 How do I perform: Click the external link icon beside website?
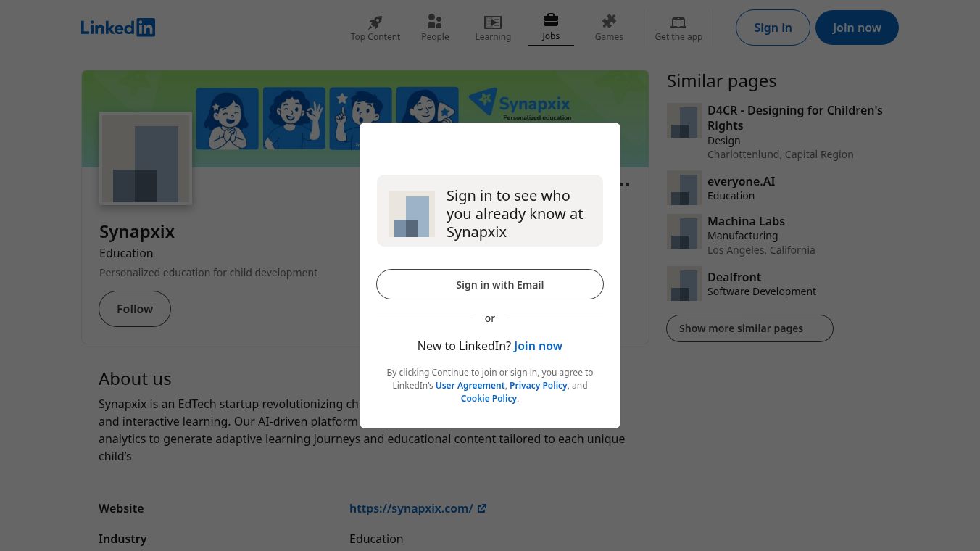pos(482,508)
